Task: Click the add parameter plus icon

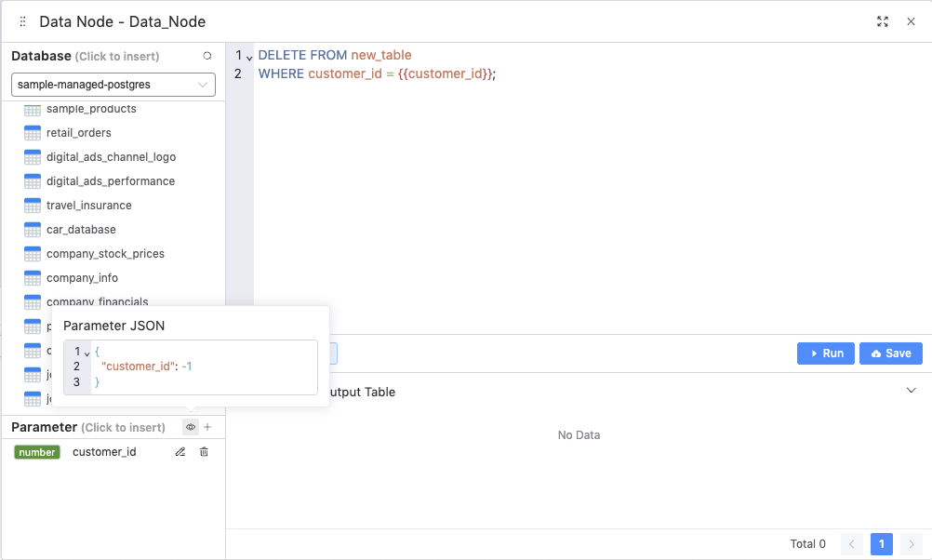Action: (x=207, y=427)
